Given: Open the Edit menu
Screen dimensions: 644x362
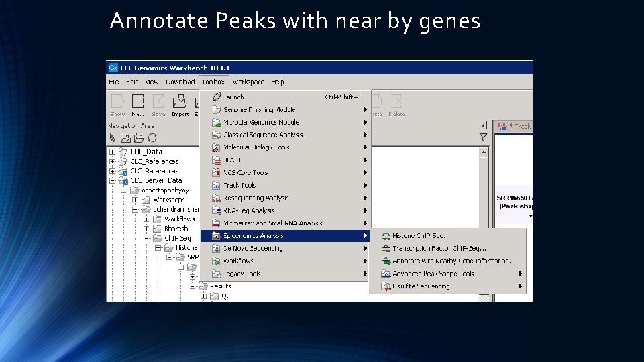Looking at the screenshot, I should (x=132, y=82).
